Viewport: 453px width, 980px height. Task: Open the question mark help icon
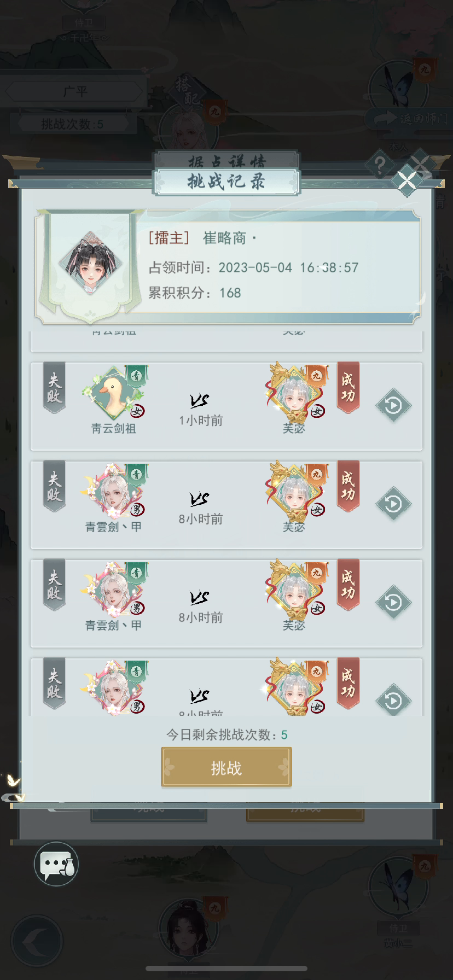(x=379, y=163)
